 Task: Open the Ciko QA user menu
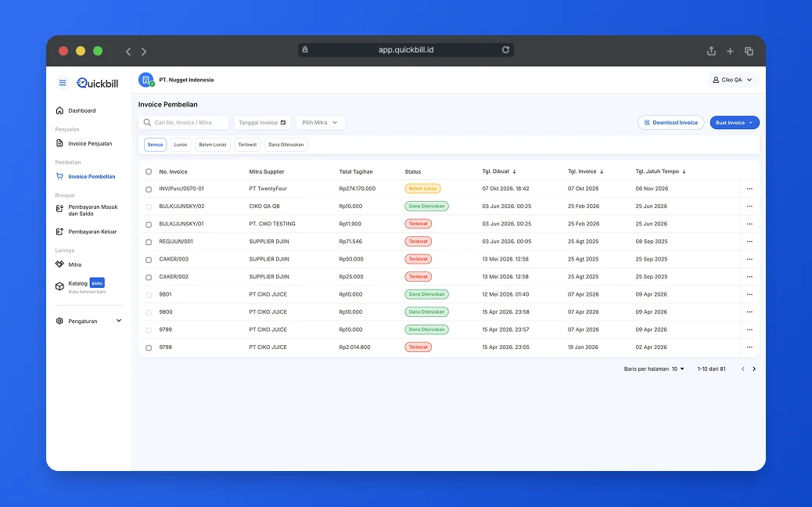tap(733, 80)
